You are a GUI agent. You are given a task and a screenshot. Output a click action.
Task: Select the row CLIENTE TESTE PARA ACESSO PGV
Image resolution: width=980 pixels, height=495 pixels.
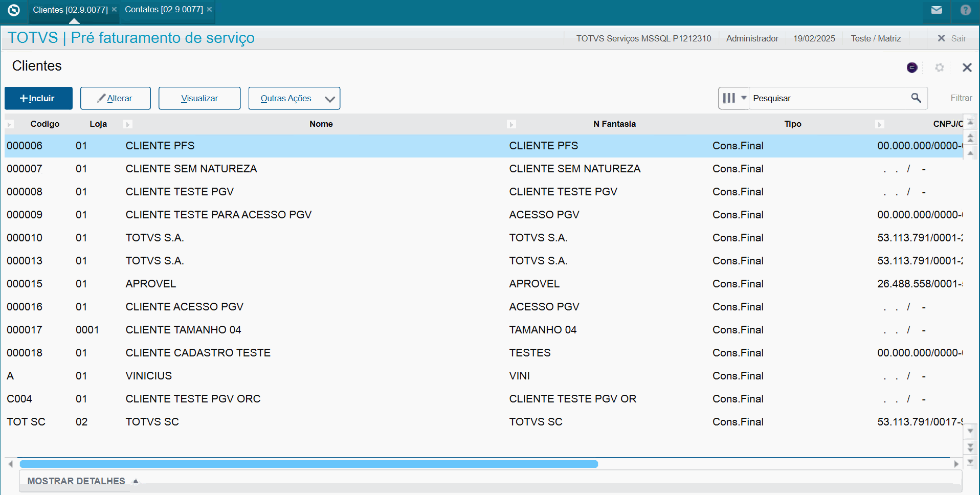point(484,215)
